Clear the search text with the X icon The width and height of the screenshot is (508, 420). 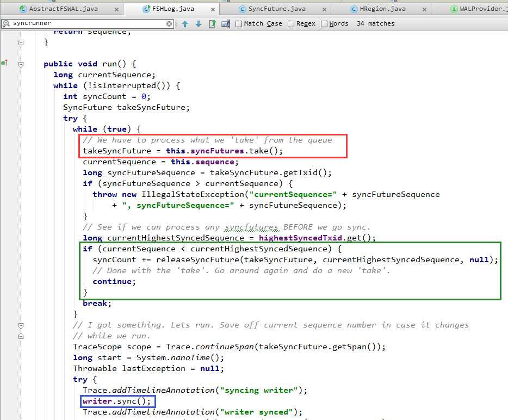click(169, 23)
